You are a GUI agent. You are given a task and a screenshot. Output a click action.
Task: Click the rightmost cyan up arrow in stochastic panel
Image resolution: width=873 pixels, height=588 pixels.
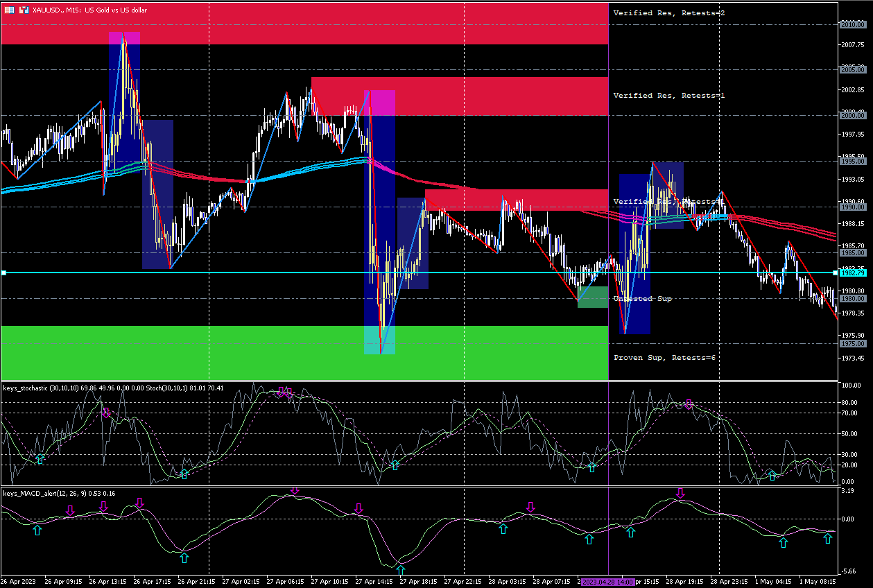tap(772, 476)
